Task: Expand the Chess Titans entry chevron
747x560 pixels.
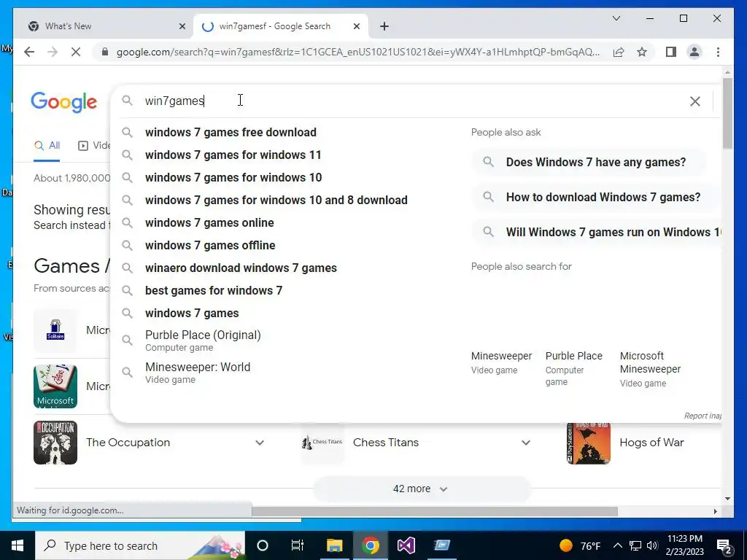Action: tap(526, 443)
